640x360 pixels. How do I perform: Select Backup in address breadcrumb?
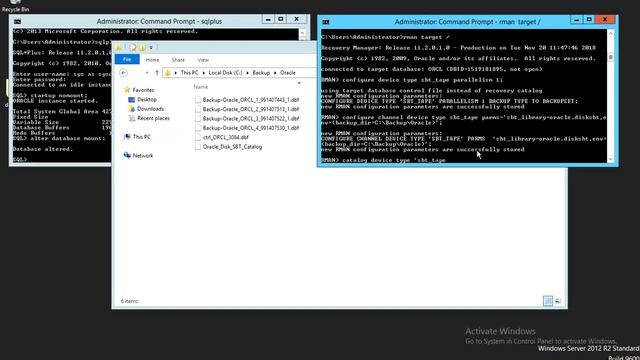click(x=261, y=73)
